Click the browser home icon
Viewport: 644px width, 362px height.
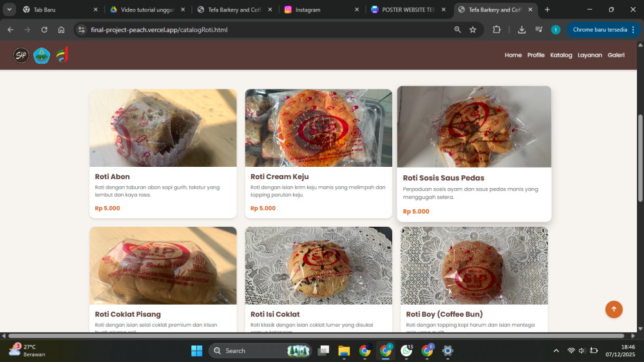pos(61,30)
